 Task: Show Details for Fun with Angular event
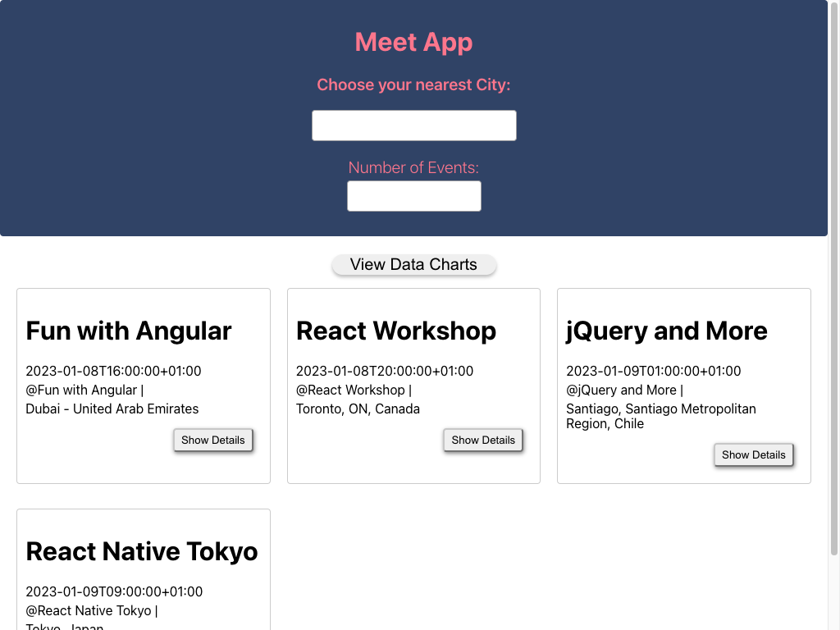click(x=212, y=440)
